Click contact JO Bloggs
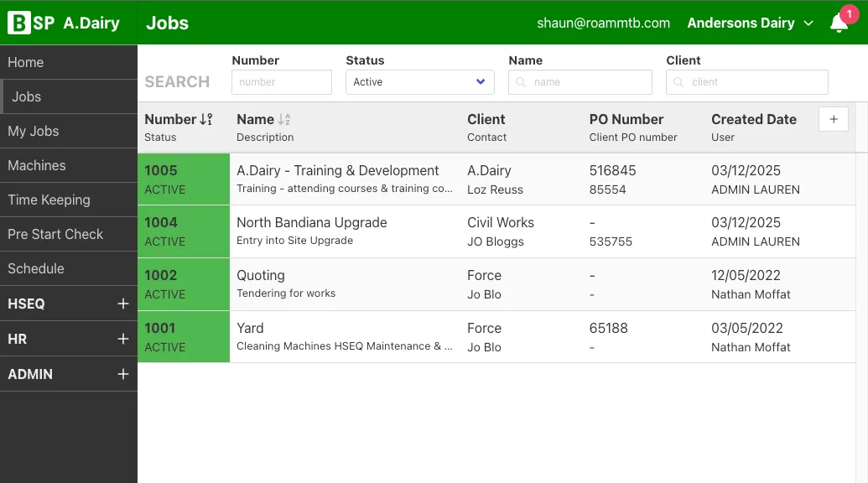 pyautogui.click(x=496, y=241)
